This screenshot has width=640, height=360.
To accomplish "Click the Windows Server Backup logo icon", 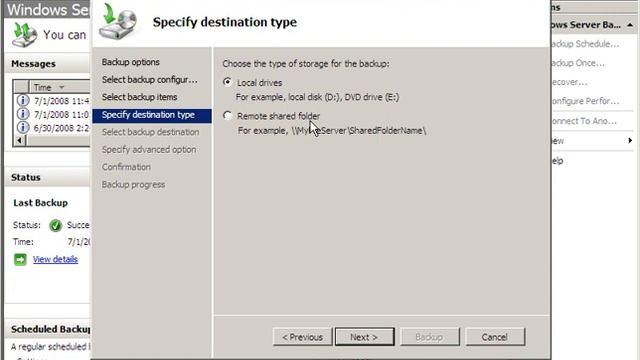I will coord(24,35).
